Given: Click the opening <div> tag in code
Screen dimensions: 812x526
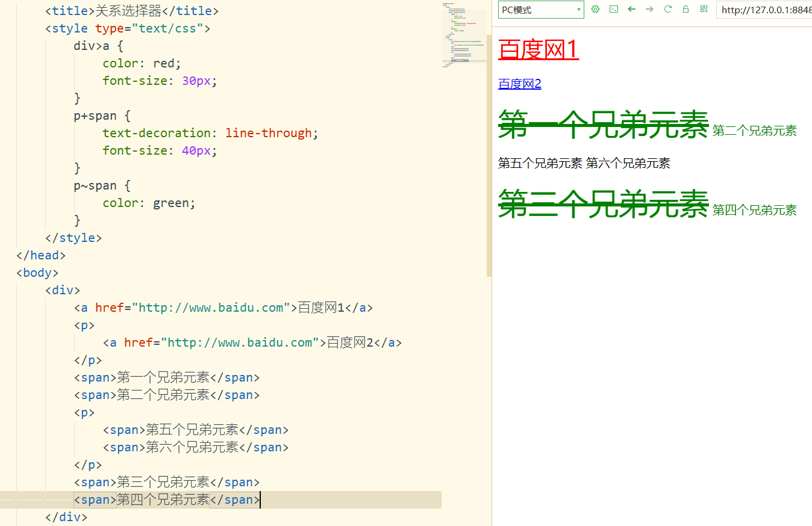Looking at the screenshot, I should tap(63, 290).
